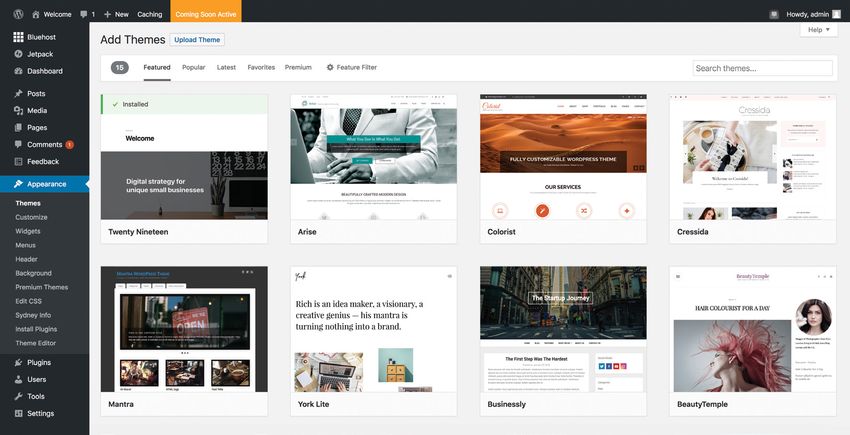850x435 pixels.
Task: Select the Arise theme thumbnail
Action: click(x=374, y=157)
